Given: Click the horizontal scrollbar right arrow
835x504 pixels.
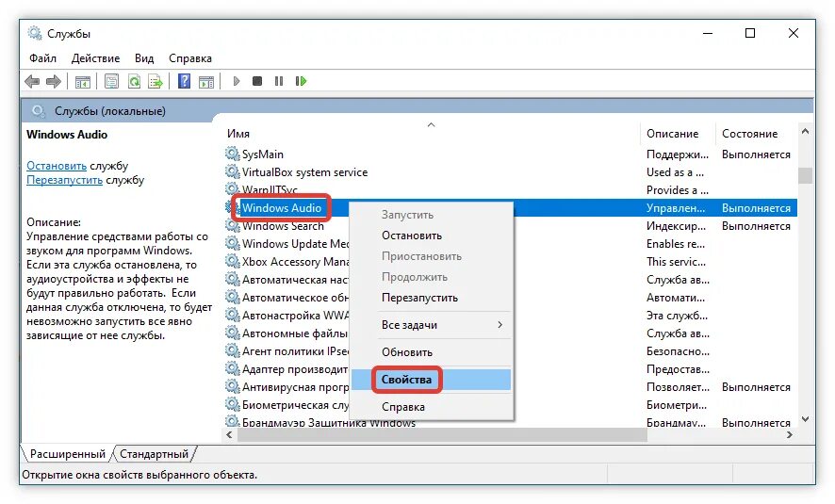Looking at the screenshot, I should (790, 435).
